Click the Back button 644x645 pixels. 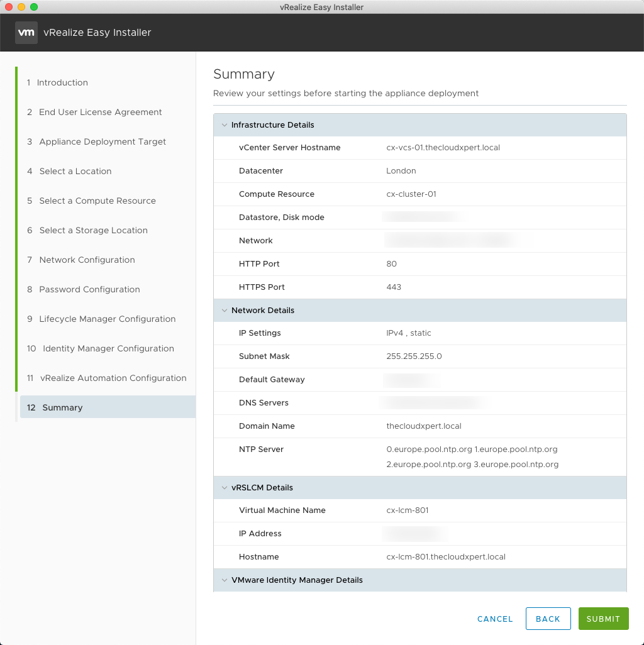[548, 619]
